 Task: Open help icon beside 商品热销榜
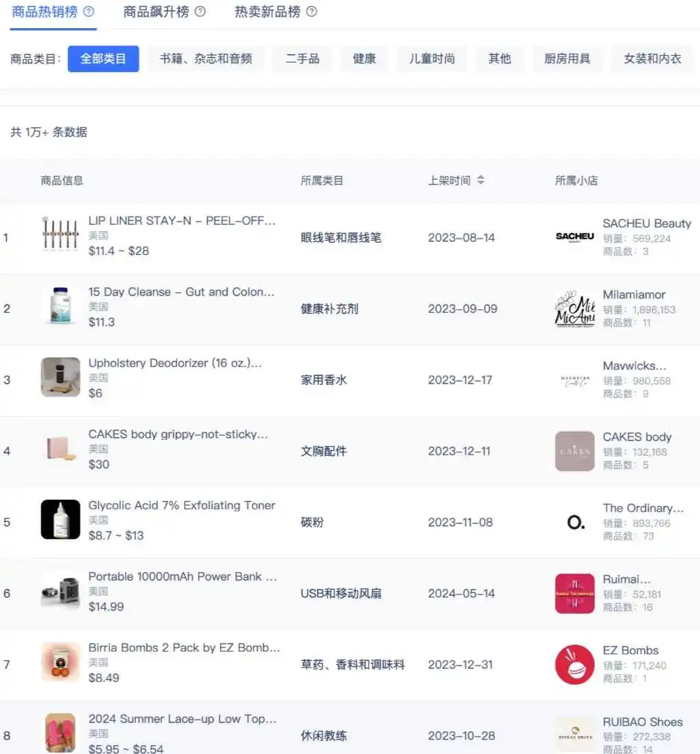tap(89, 11)
